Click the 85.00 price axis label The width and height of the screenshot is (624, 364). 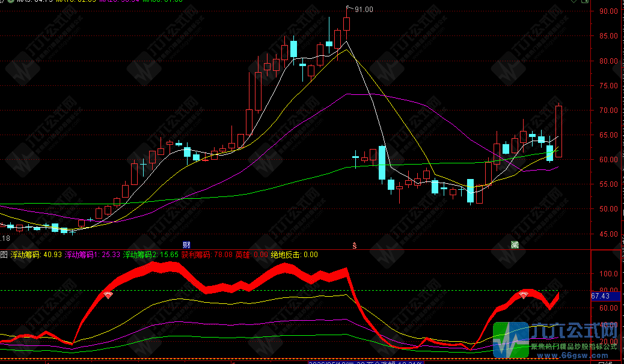608,36
